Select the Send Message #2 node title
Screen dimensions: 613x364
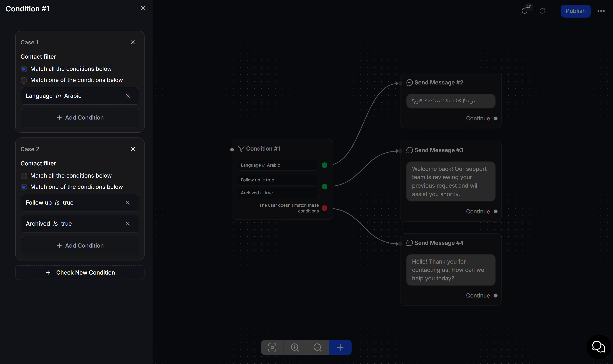(439, 83)
